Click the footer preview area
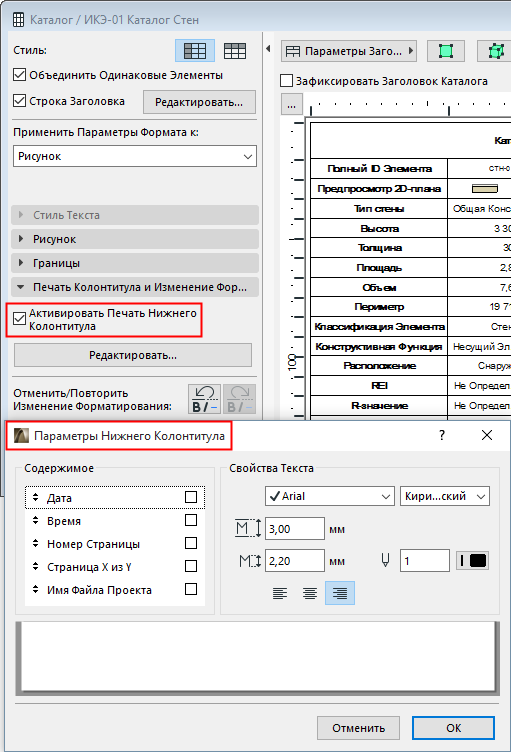The height and width of the screenshot is (752, 511). click(x=258, y=658)
